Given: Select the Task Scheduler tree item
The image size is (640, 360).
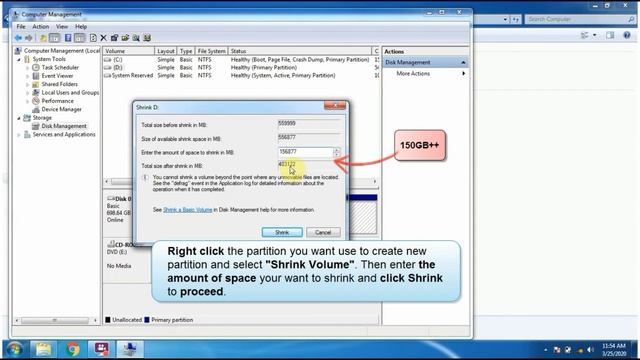Looking at the screenshot, I should (60, 68).
